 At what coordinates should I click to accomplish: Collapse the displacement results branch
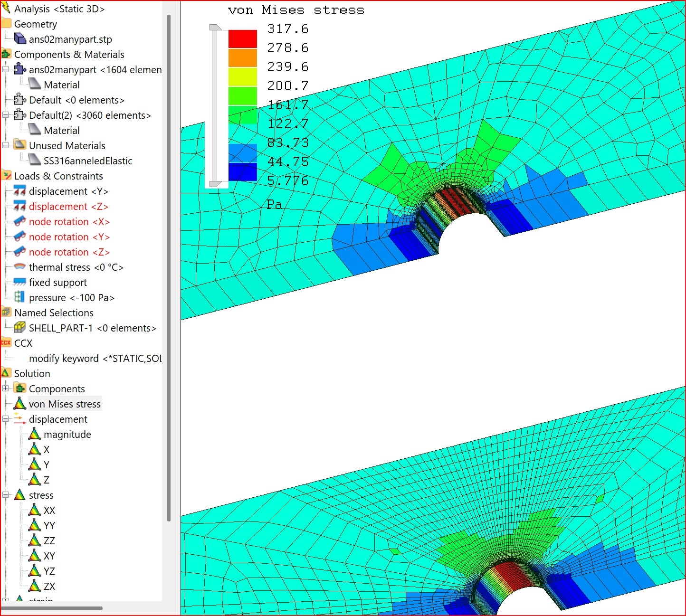tap(6, 419)
